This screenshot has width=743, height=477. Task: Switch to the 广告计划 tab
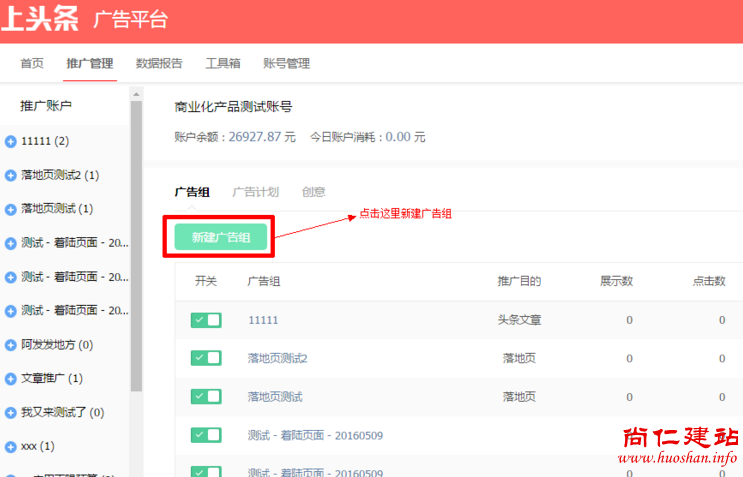pyautogui.click(x=255, y=192)
